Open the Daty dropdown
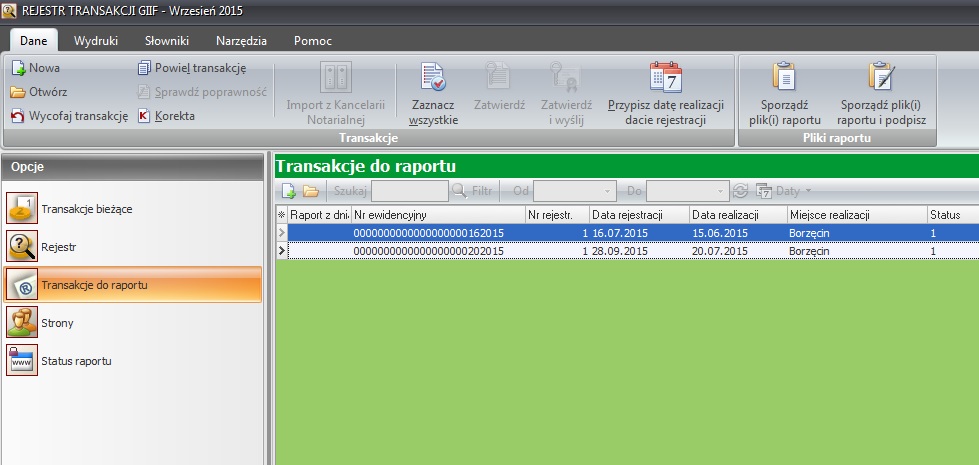The width and height of the screenshot is (979, 465). coord(784,191)
